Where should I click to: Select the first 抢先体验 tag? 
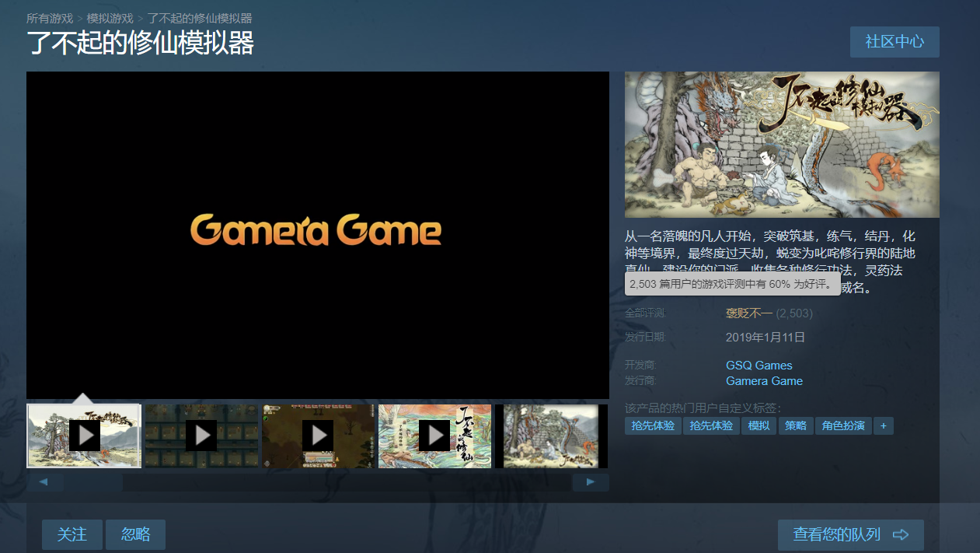653,426
